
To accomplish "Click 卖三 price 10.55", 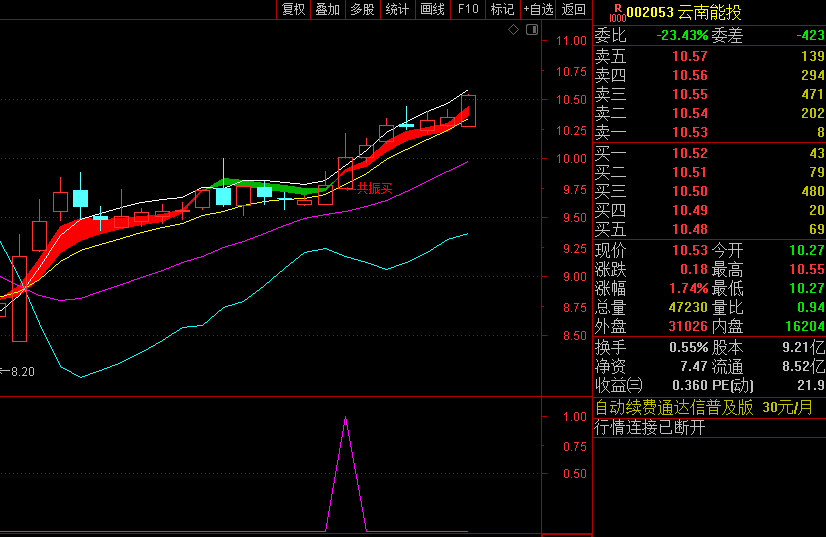I will [690, 94].
